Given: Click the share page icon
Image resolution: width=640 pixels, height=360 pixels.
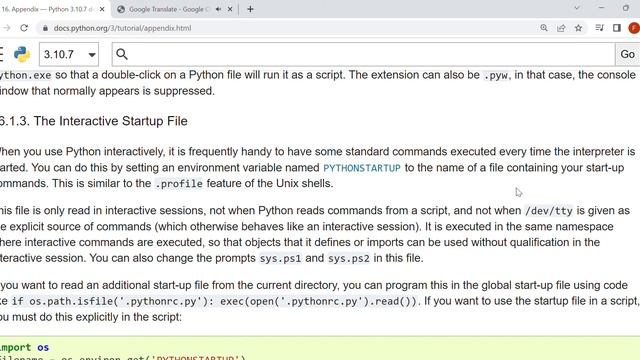Looking at the screenshot, I should pos(561,28).
